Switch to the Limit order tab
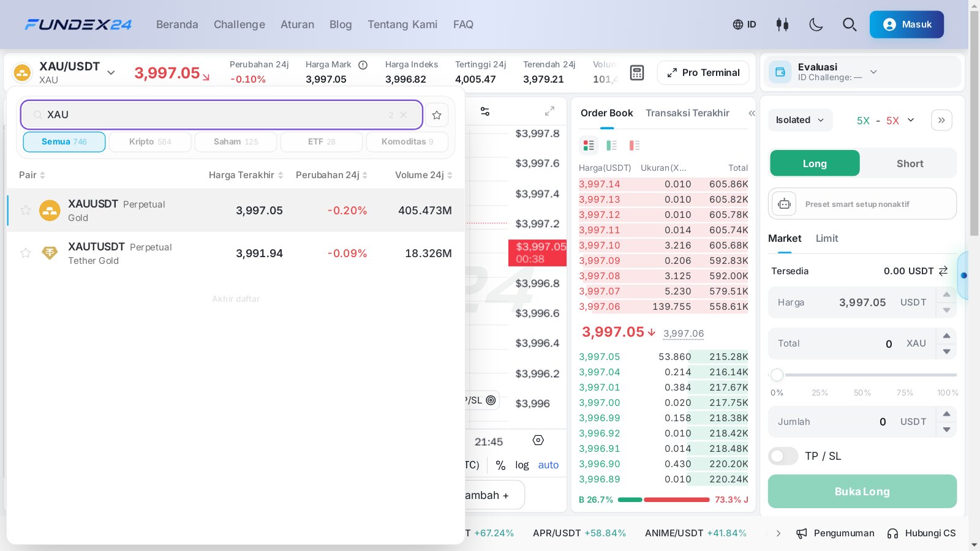 click(827, 238)
